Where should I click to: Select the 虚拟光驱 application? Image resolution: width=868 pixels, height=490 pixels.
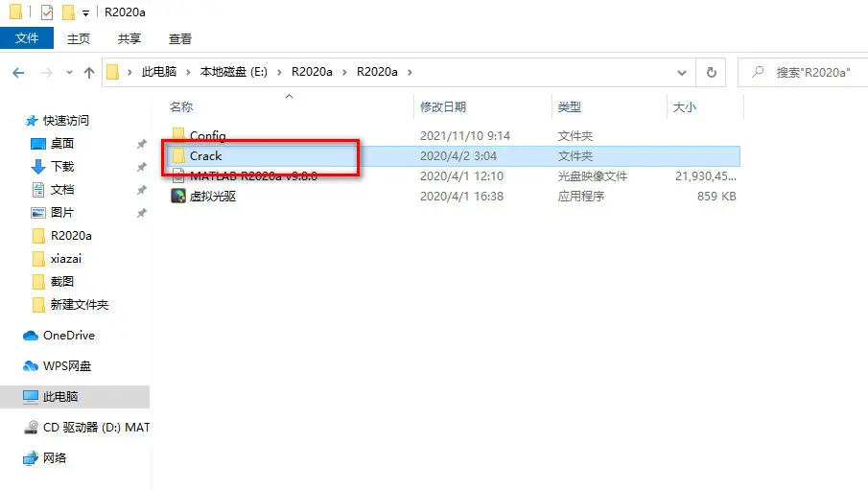pos(213,196)
